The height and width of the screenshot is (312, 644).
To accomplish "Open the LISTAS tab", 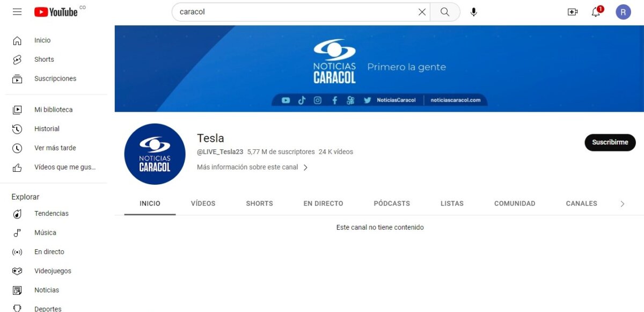I will pos(452,204).
